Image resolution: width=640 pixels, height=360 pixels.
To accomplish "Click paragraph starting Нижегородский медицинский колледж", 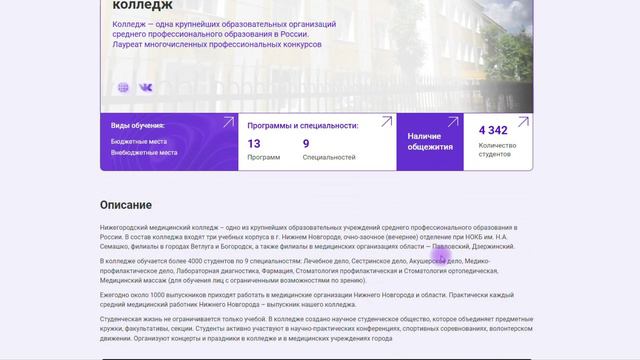I will coord(309,237).
